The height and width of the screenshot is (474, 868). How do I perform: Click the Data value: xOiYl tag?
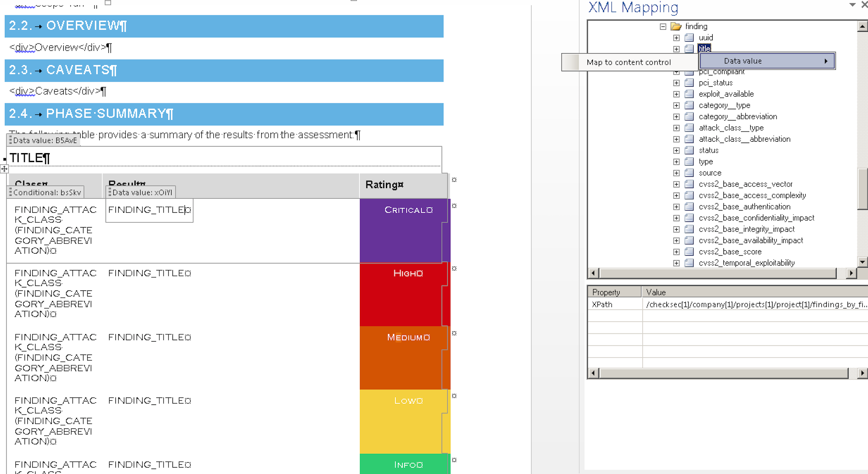tap(141, 192)
